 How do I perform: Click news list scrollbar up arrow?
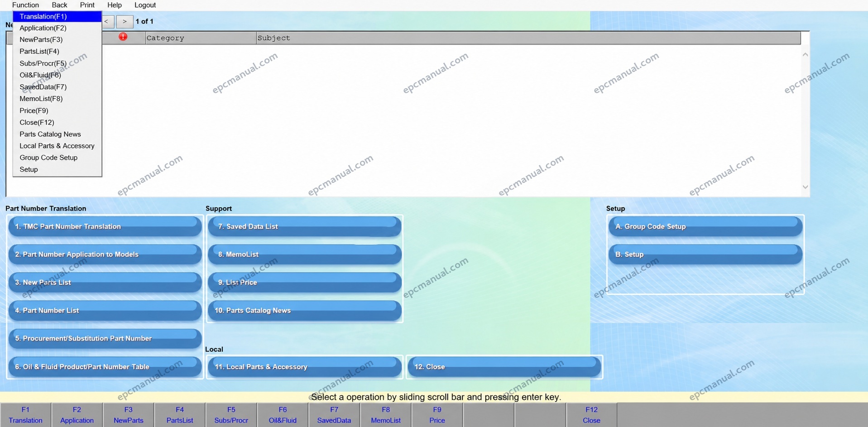(805, 54)
